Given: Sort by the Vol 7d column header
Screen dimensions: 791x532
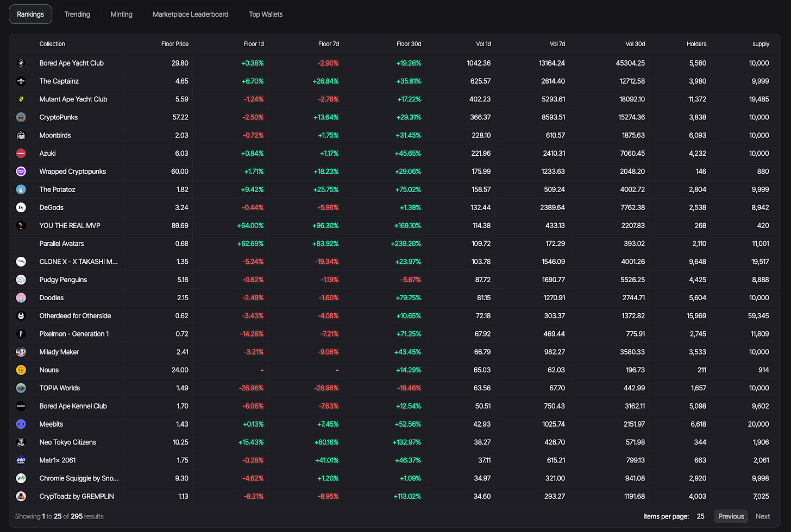Looking at the screenshot, I should (x=557, y=44).
